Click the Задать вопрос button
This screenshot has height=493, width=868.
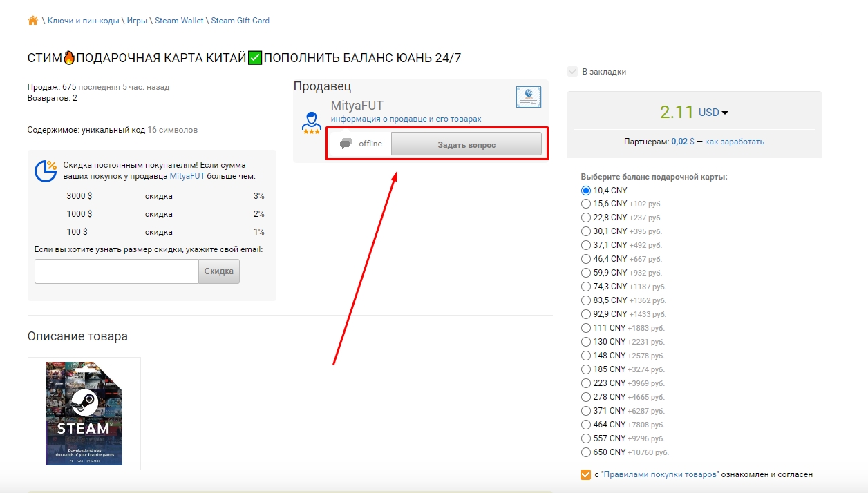coord(466,144)
